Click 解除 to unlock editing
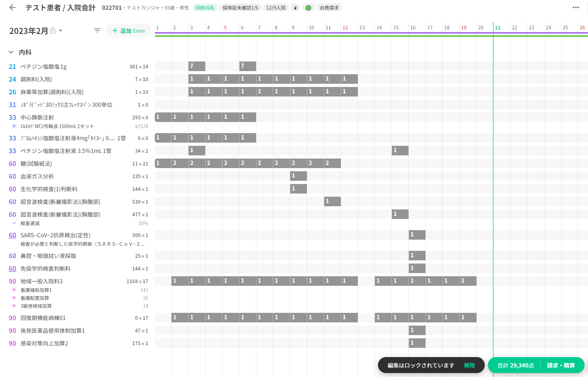The width and height of the screenshot is (588, 377). tap(469, 365)
